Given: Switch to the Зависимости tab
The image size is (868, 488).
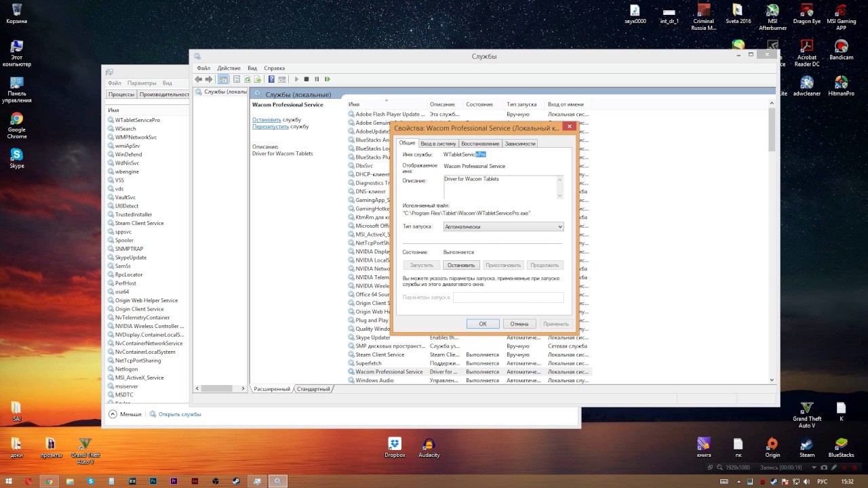Looking at the screenshot, I should pyautogui.click(x=520, y=144).
